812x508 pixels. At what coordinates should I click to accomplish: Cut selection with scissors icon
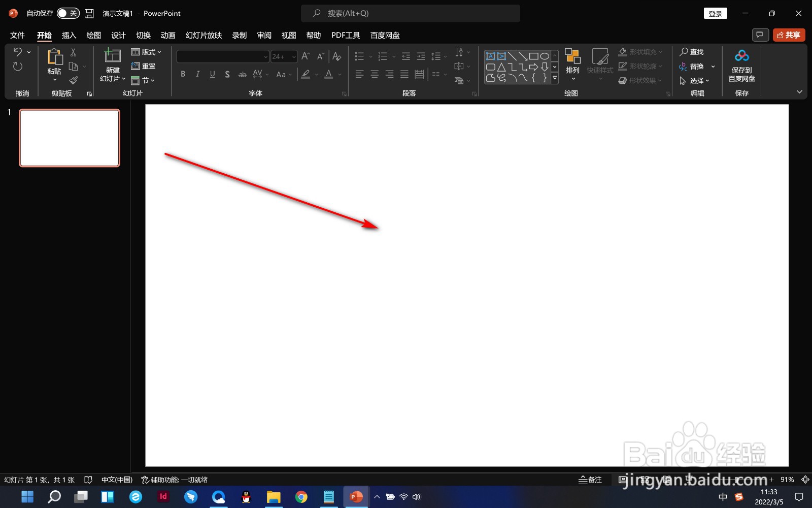tap(73, 52)
